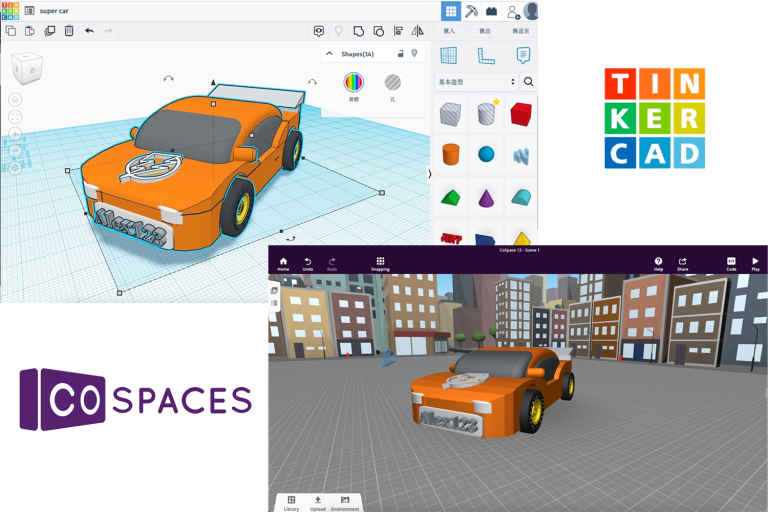Pick the blue sphere shape
Viewport: 768px width, 512px height.
click(486, 154)
